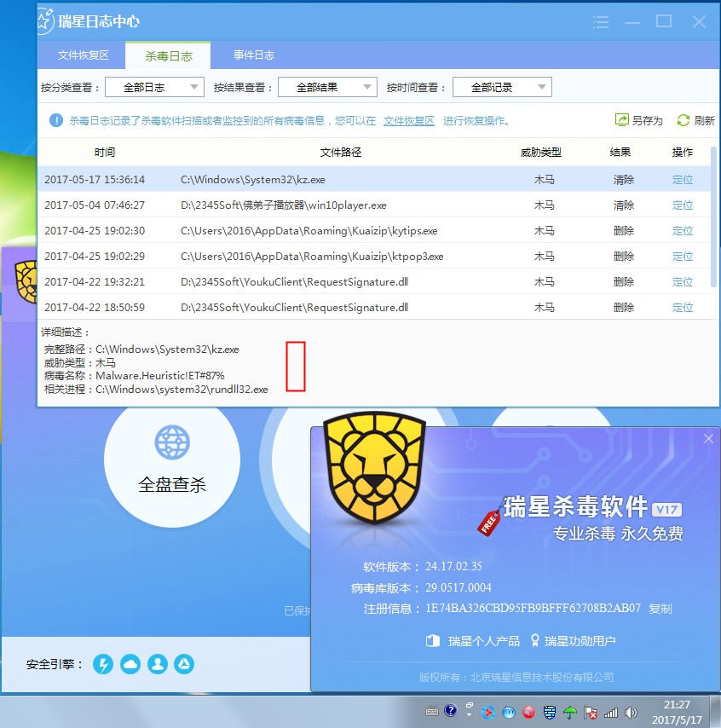
Task: Click 定位 for the 18:50:59 RequestSignature.dll row
Action: tap(683, 308)
